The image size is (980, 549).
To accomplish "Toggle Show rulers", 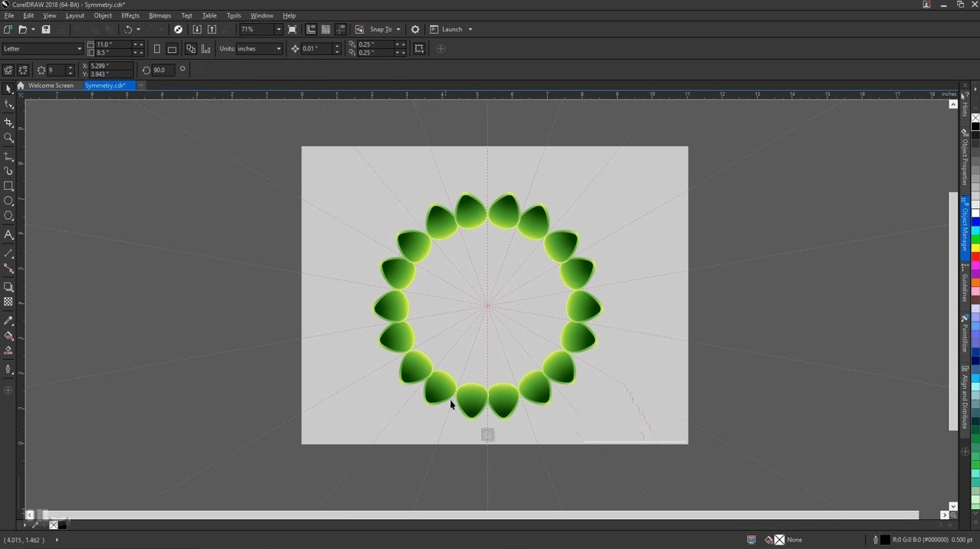I will pyautogui.click(x=311, y=29).
